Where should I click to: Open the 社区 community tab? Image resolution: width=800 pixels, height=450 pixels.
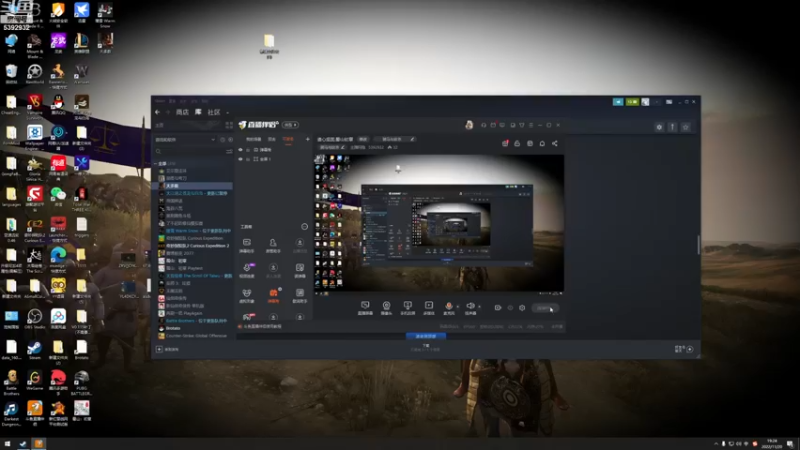(x=214, y=112)
